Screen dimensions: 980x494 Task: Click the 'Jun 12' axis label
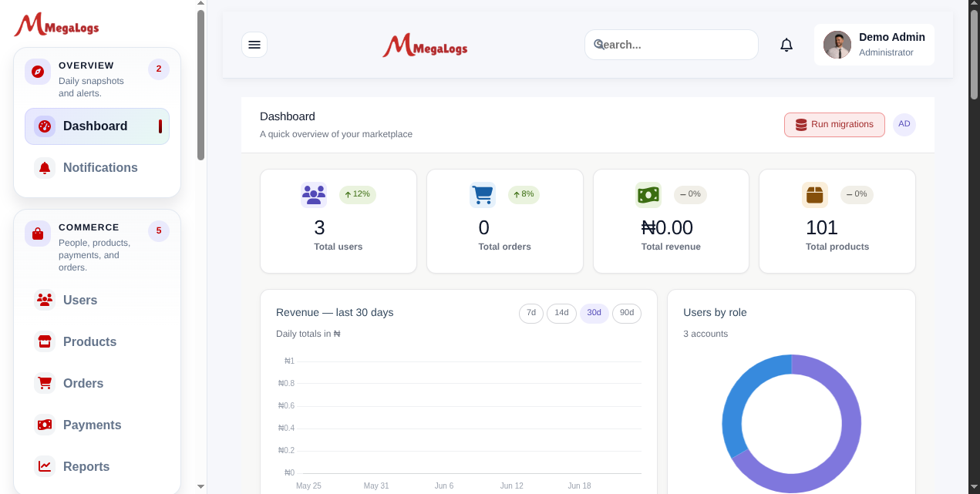pyautogui.click(x=512, y=486)
